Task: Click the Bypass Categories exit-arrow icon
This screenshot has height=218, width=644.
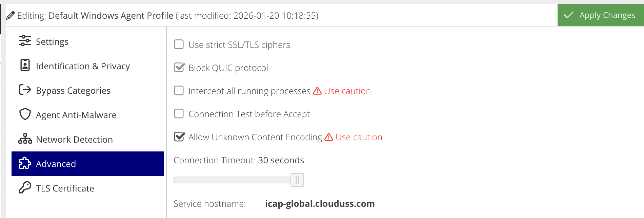Action: click(25, 90)
